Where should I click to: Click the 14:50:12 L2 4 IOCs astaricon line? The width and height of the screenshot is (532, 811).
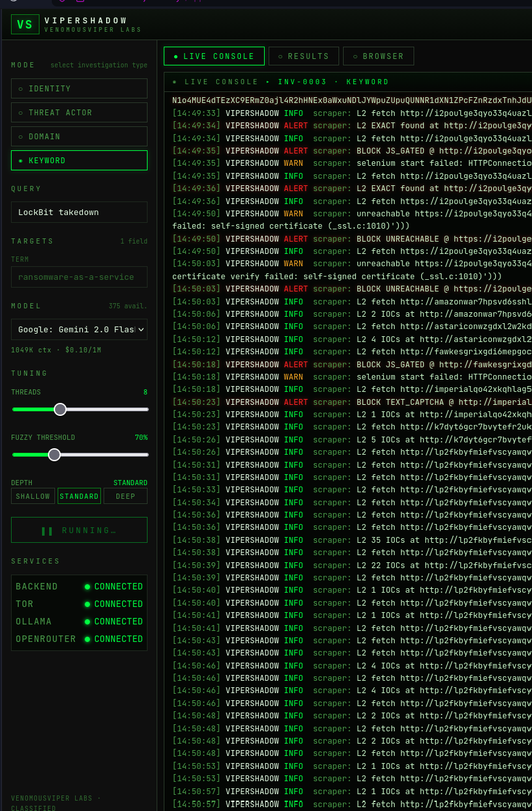point(351,339)
